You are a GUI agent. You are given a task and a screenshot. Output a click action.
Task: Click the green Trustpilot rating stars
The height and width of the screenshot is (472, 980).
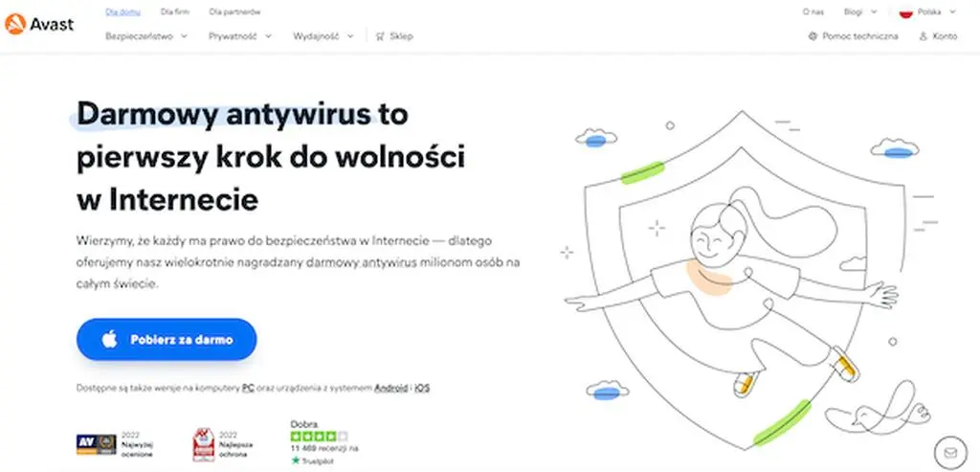(319, 437)
